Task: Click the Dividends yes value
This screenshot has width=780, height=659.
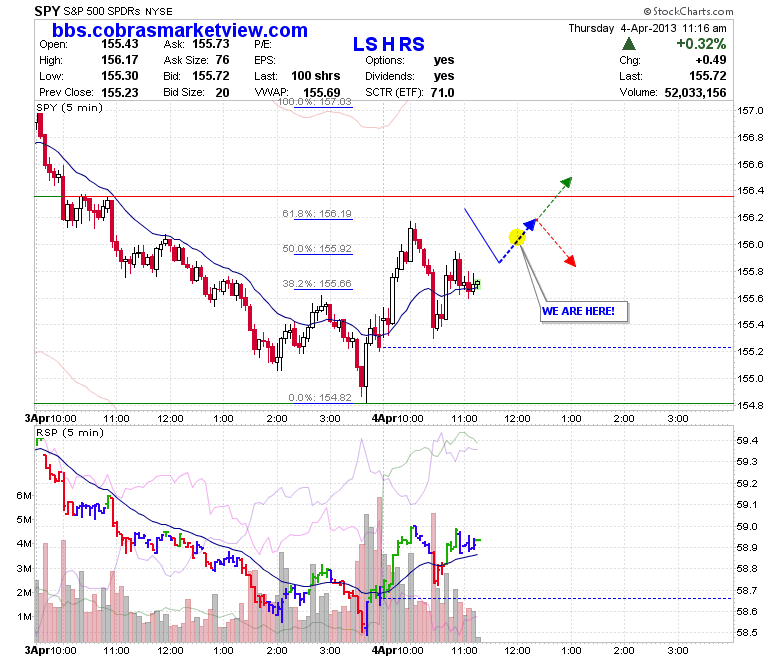Action: click(x=444, y=76)
